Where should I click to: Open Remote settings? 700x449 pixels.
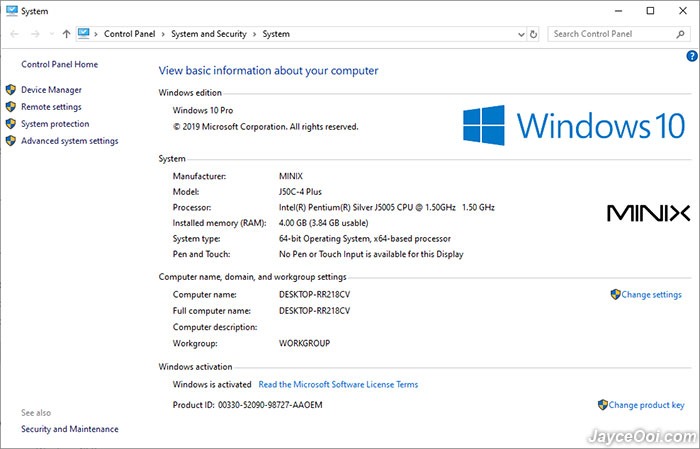51,107
